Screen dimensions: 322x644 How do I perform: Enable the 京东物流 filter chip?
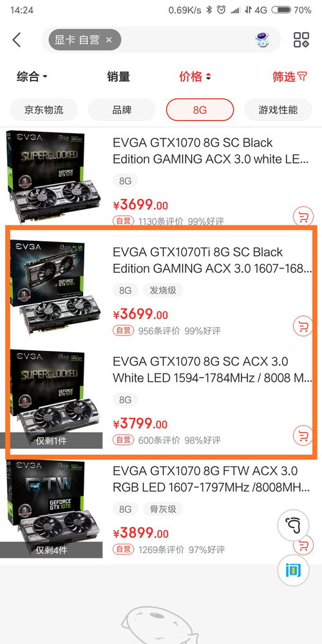(x=44, y=109)
